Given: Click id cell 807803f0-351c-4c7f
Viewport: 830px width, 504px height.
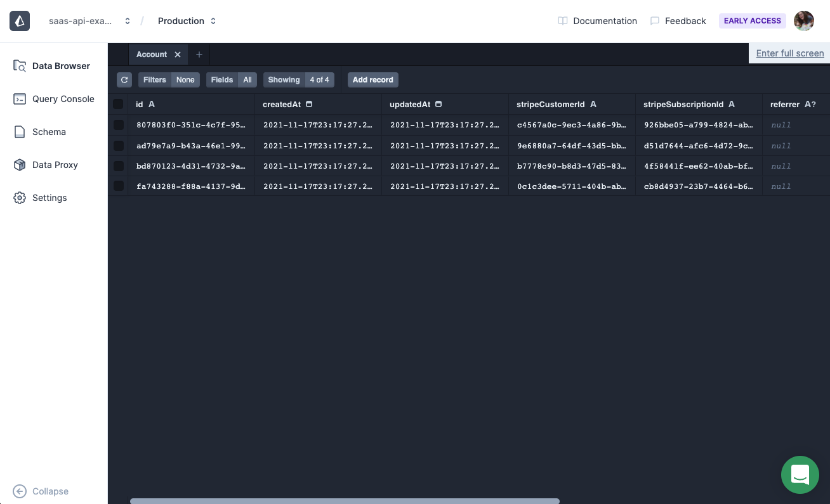Looking at the screenshot, I should point(192,125).
